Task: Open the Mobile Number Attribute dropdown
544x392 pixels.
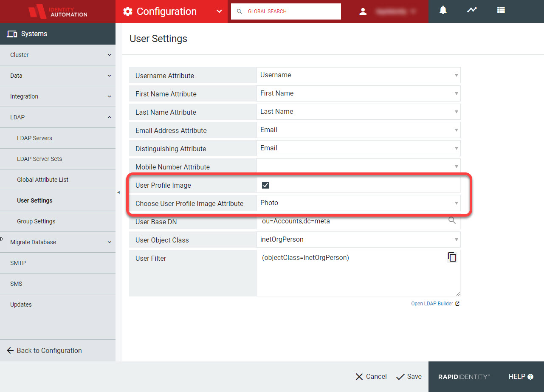Action: [x=358, y=166]
